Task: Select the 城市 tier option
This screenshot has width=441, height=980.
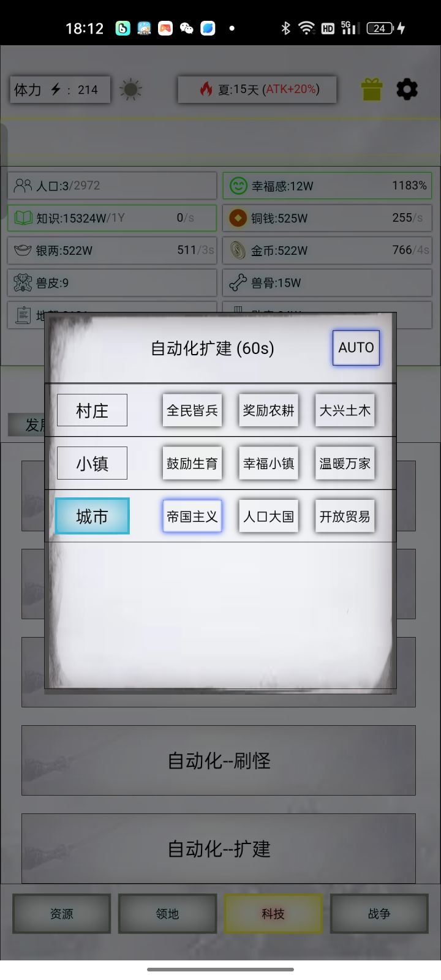Action: (x=92, y=516)
